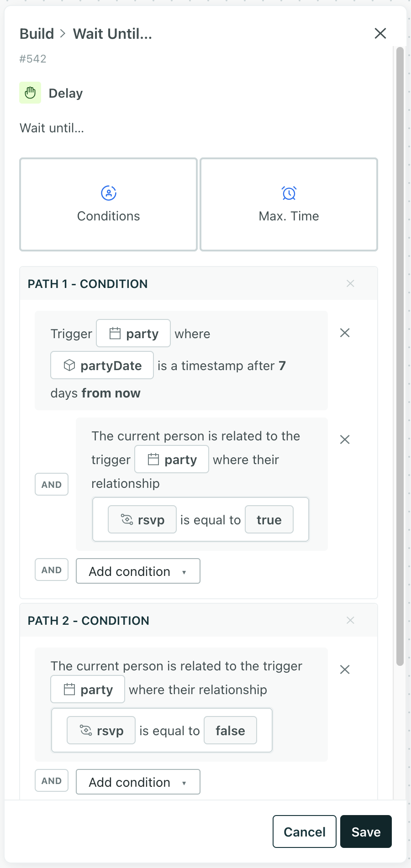
Task: Save the Wait Until step
Action: click(x=366, y=831)
